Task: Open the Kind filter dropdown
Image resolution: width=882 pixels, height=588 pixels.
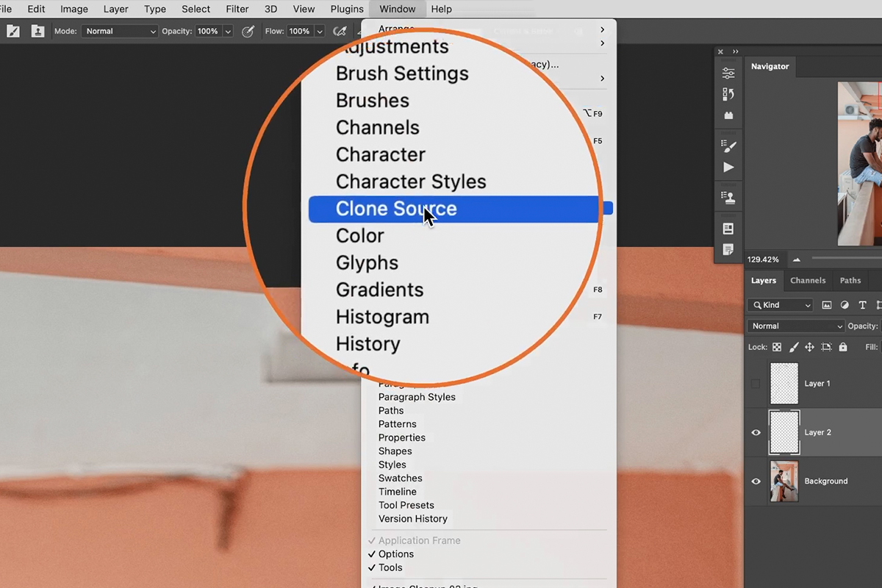Action: pyautogui.click(x=779, y=304)
